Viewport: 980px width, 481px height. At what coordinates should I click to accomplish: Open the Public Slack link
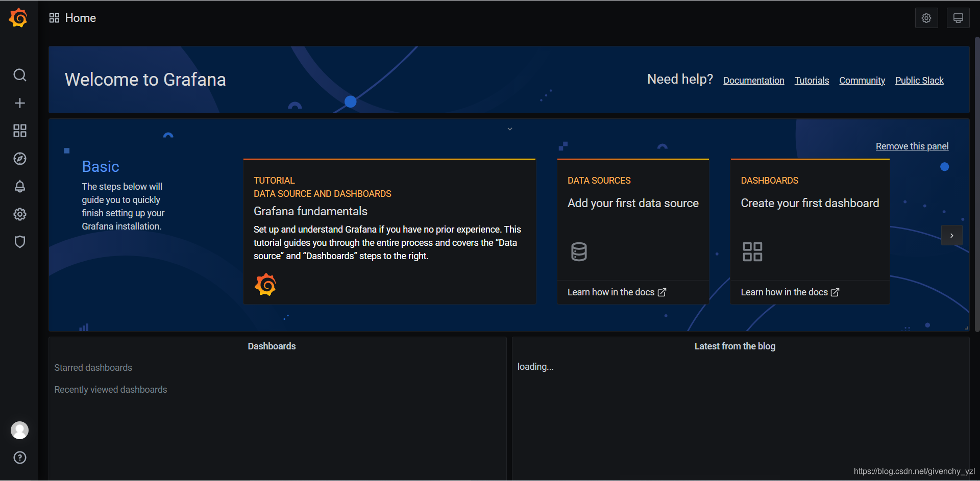(x=919, y=81)
